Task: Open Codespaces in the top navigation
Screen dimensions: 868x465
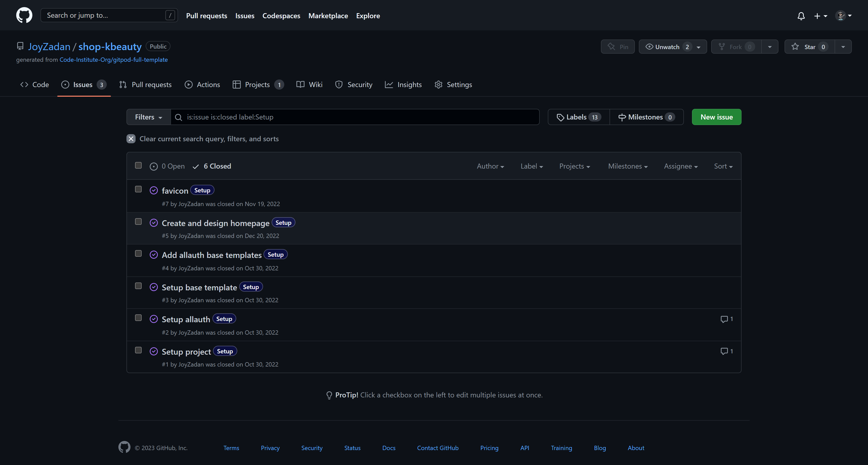Action: pyautogui.click(x=281, y=15)
